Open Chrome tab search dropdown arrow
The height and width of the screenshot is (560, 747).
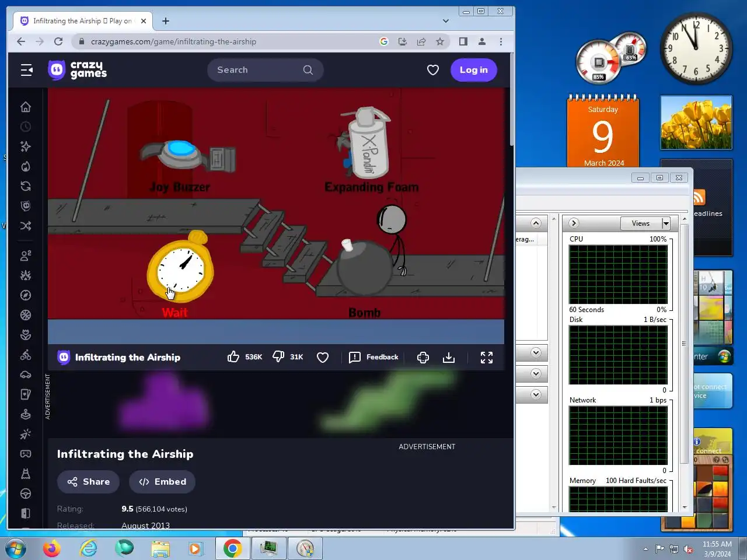(x=446, y=21)
